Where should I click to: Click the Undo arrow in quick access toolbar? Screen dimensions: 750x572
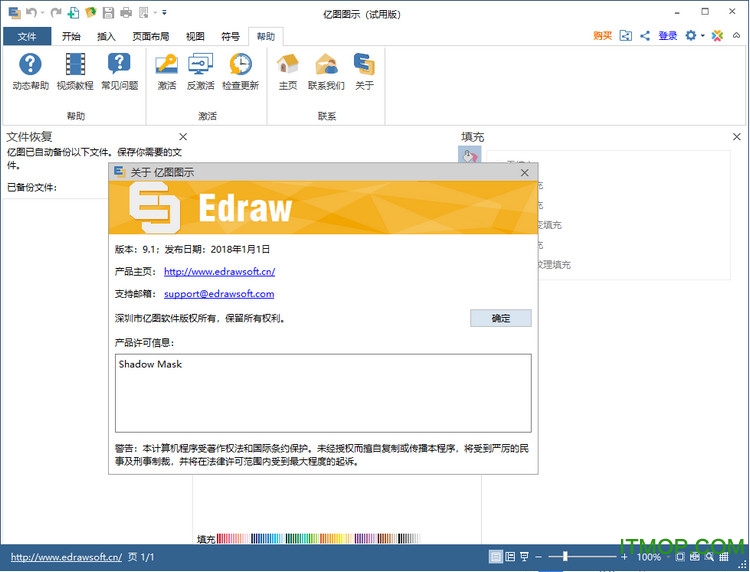[x=31, y=12]
